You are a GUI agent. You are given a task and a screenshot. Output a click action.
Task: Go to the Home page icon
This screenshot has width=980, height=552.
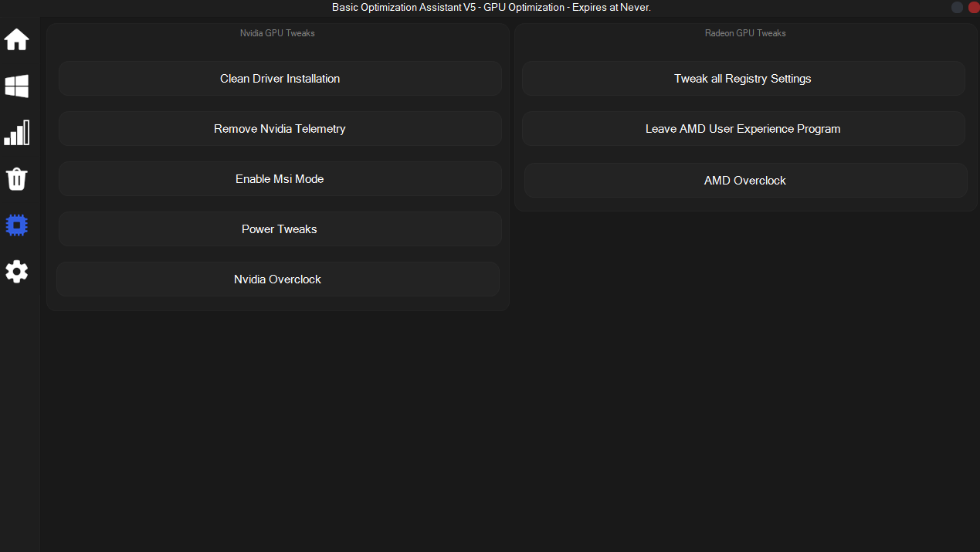17,39
